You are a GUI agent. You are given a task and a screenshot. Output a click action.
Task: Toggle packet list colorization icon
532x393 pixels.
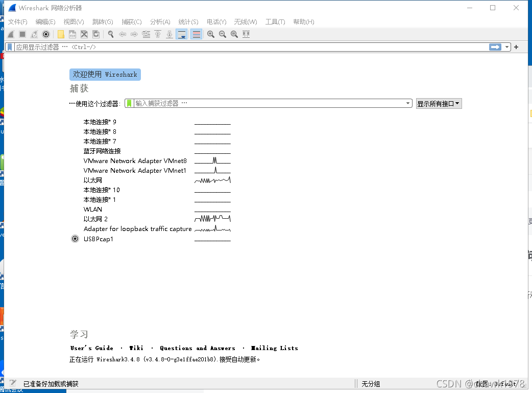point(197,34)
